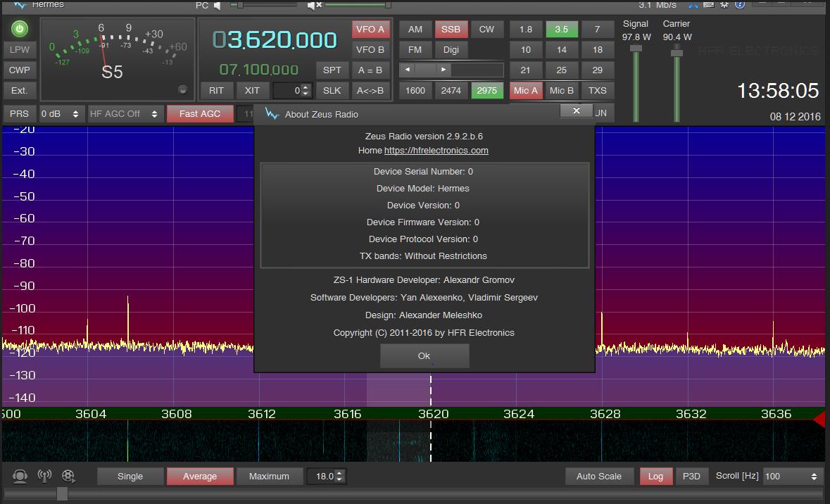Switch to Digi mode
This screenshot has height=504, width=830.
click(451, 50)
